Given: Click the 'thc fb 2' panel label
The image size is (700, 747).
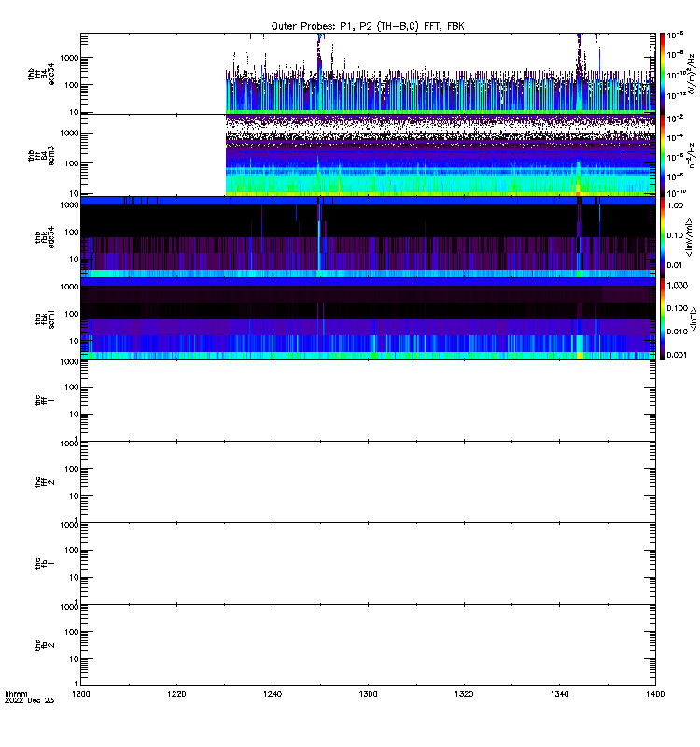Looking at the screenshot, I should (x=44, y=645).
